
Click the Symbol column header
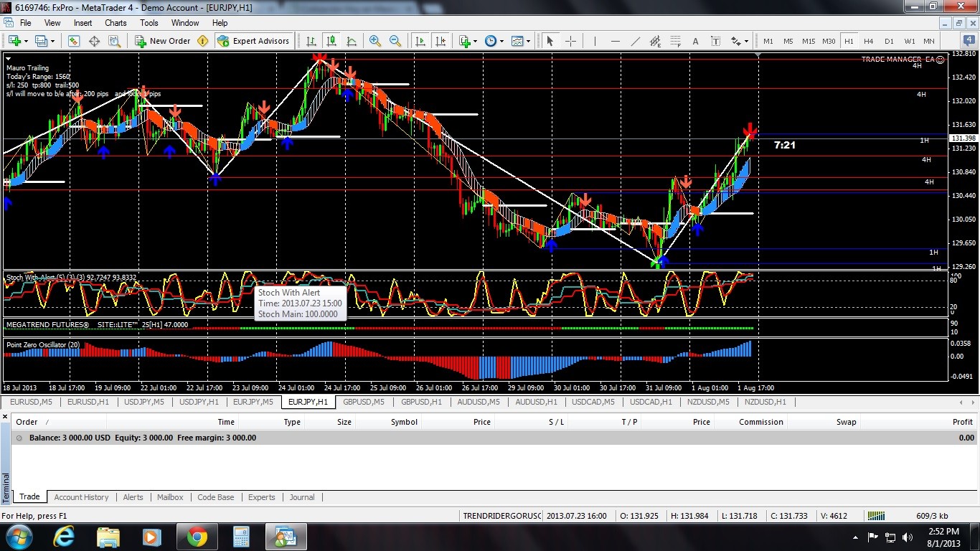pyautogui.click(x=404, y=422)
